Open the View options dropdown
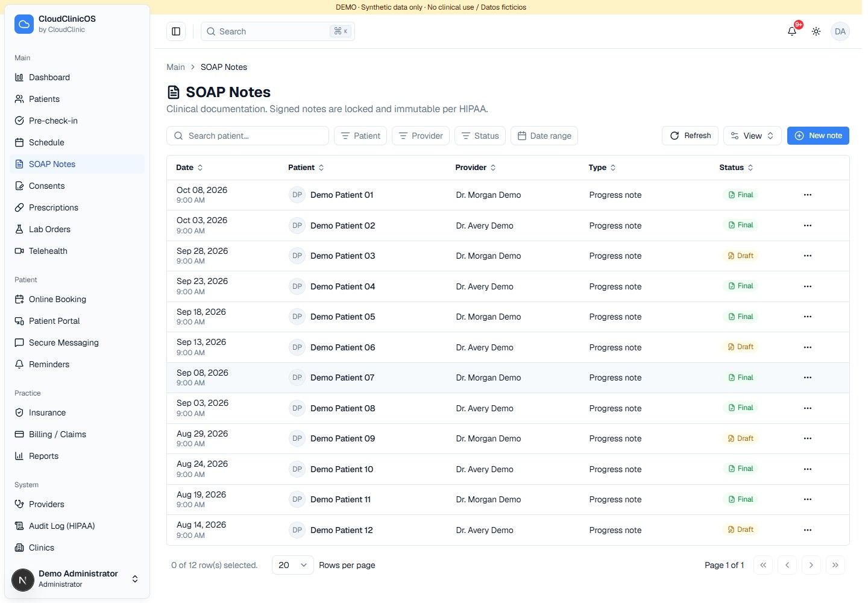 (x=752, y=136)
